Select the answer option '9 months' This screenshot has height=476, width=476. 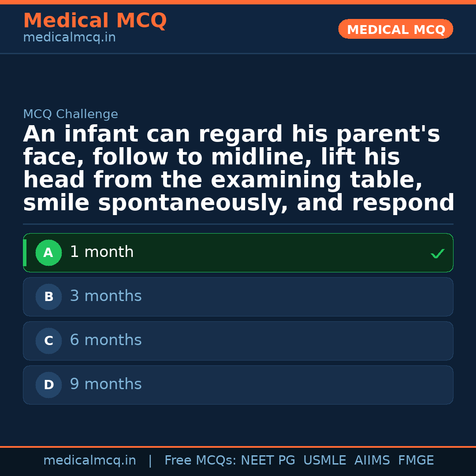click(238, 385)
